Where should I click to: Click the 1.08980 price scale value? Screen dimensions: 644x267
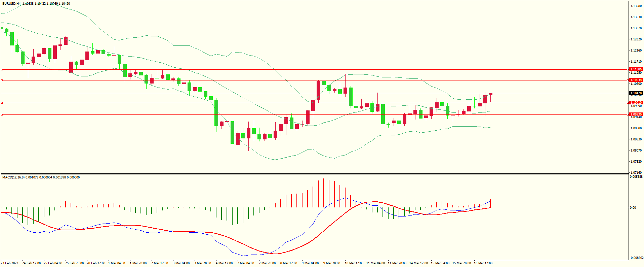point(636,128)
